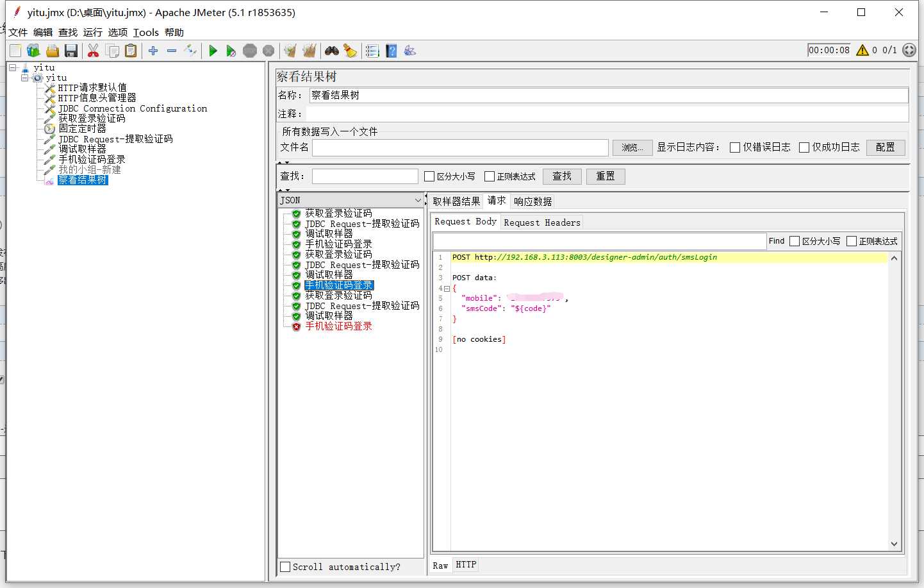
Task: Enable Scroll automatically checkbox
Action: click(x=285, y=567)
